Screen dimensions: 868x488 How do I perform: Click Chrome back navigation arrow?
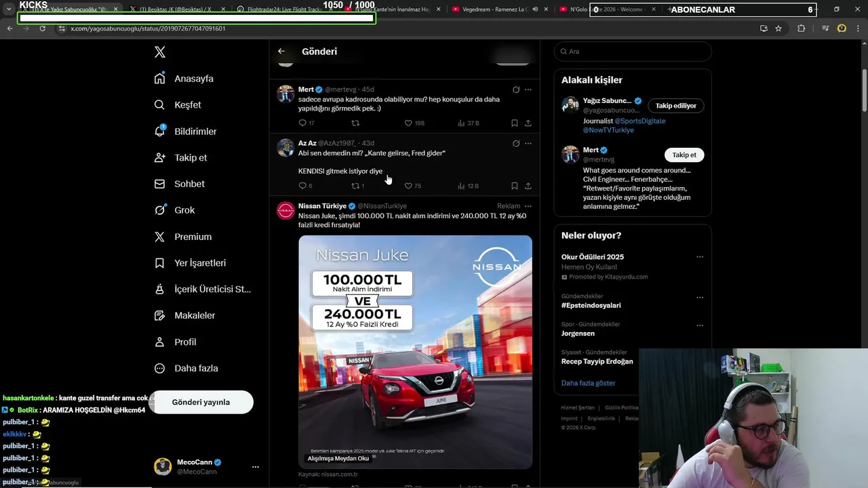[x=10, y=28]
